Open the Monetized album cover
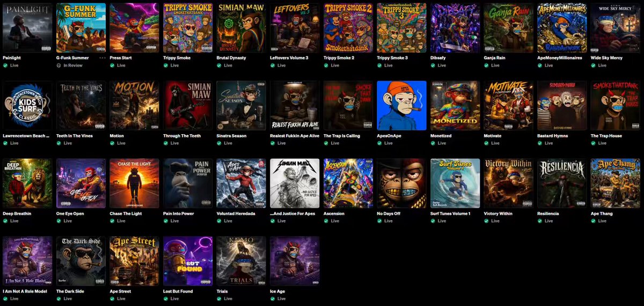This screenshot has width=644, height=306. pyautogui.click(x=456, y=106)
